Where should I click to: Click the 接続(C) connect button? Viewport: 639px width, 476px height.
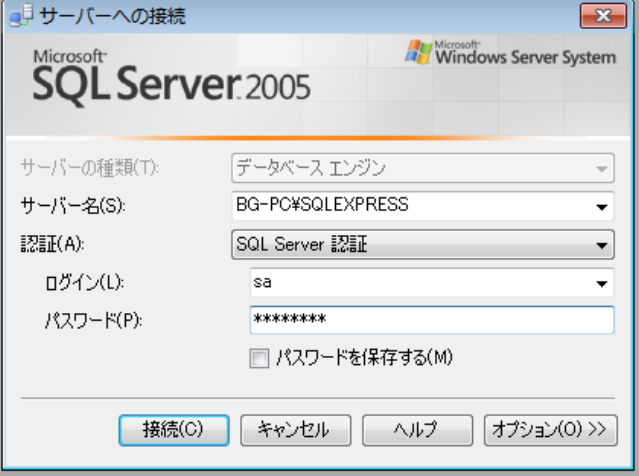174,430
